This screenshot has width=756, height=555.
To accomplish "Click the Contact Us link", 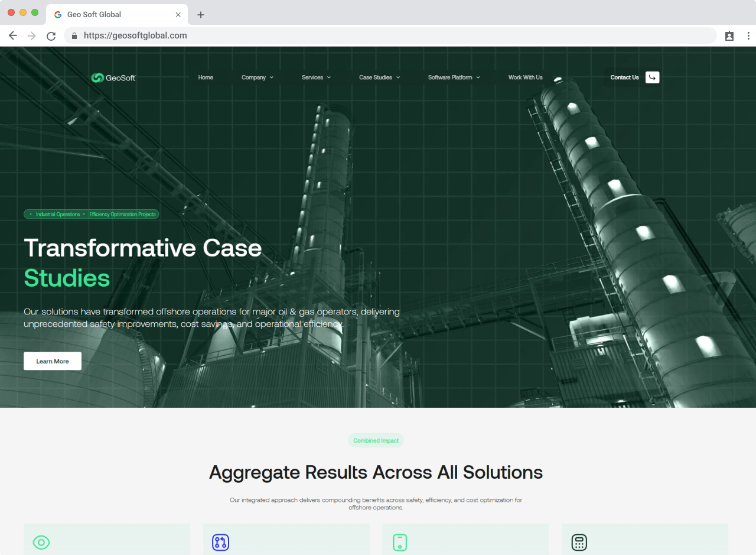I will (x=624, y=77).
